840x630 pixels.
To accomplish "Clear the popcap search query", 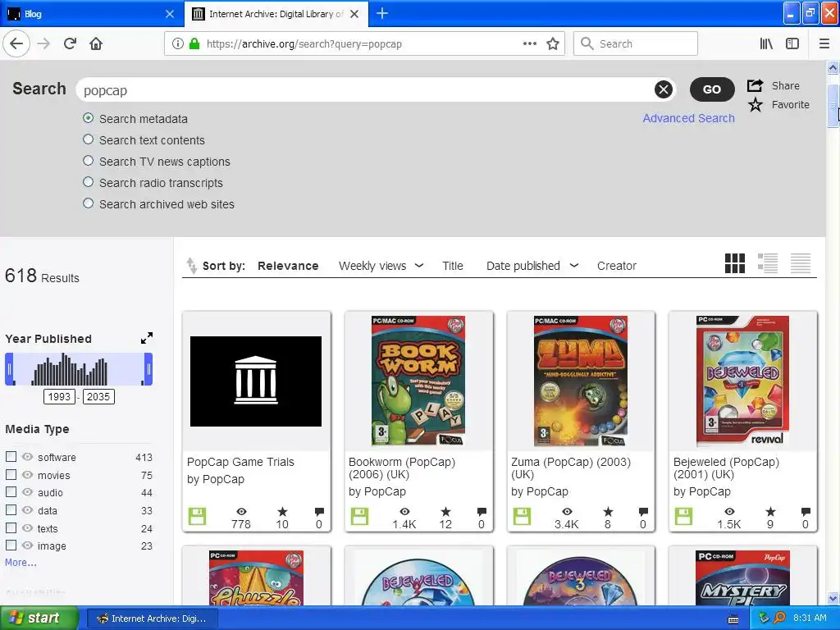I will [x=663, y=89].
